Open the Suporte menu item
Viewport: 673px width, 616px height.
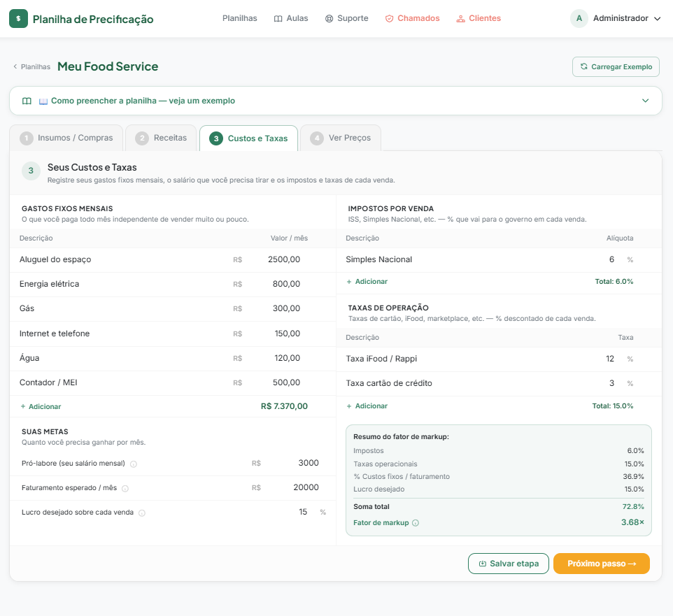347,18
